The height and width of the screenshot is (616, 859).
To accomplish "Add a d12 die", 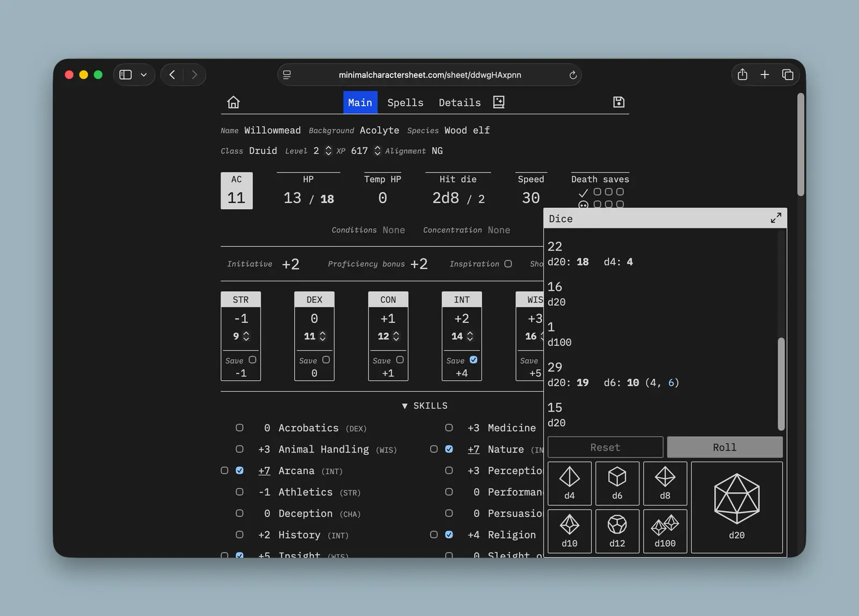I will point(617,531).
